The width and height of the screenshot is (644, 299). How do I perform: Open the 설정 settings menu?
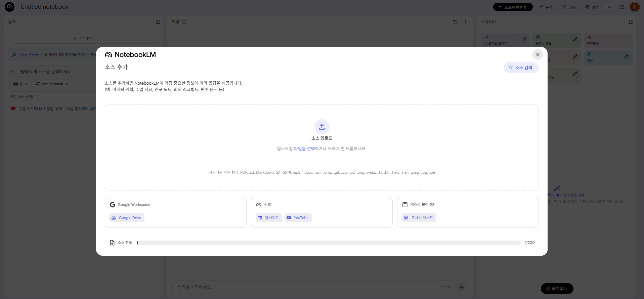[x=592, y=7]
